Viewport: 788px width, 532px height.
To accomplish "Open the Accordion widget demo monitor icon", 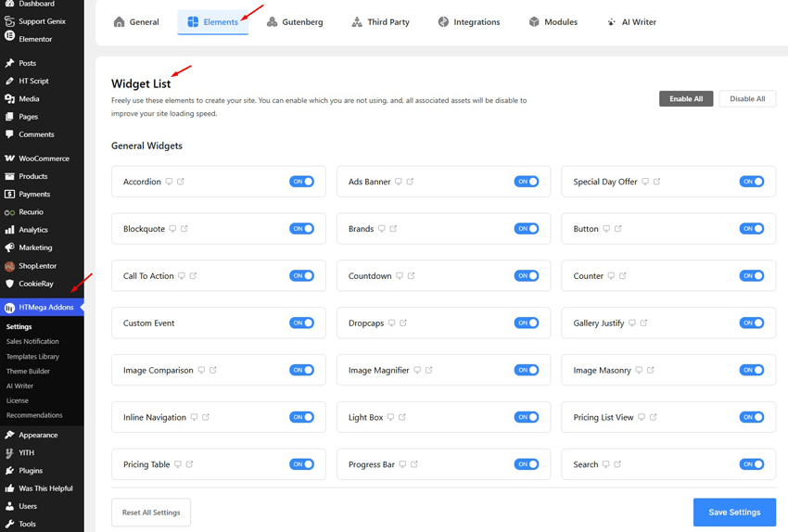I will point(169,182).
